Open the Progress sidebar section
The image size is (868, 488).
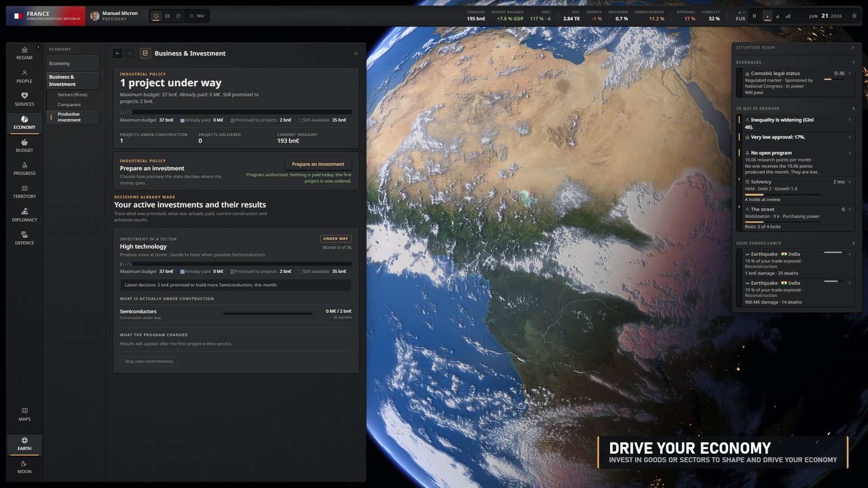click(x=24, y=169)
